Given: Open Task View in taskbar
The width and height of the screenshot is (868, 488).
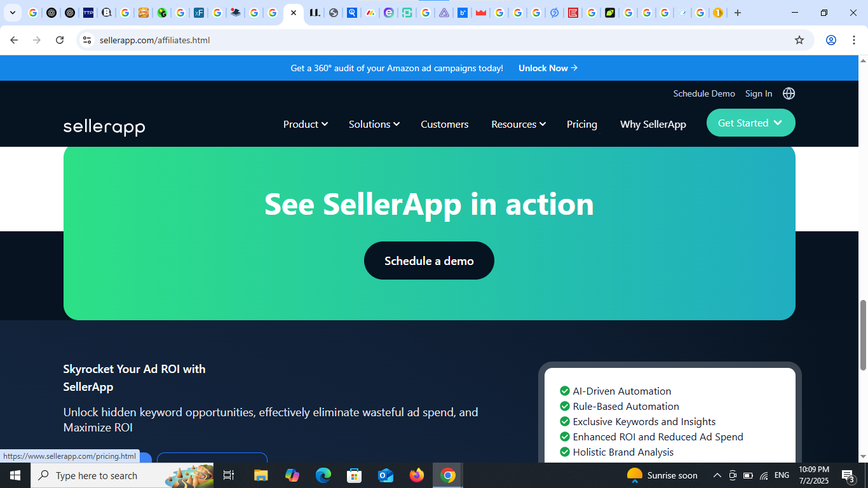Looking at the screenshot, I should pos(229,475).
